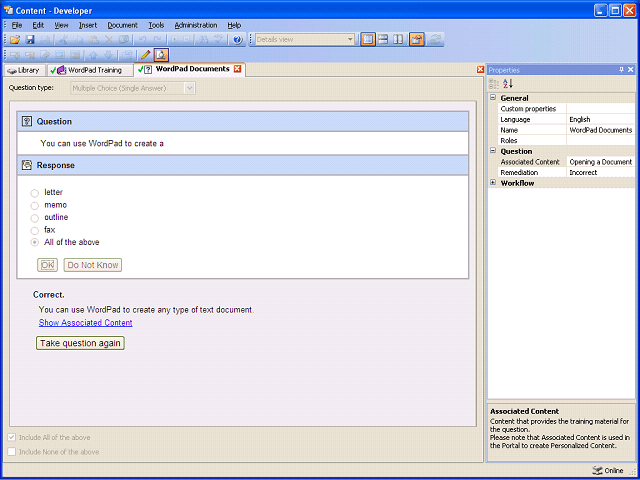The width and height of the screenshot is (640, 480).
Task: Toggle Include All of the above checkbox
Action: tap(12, 437)
